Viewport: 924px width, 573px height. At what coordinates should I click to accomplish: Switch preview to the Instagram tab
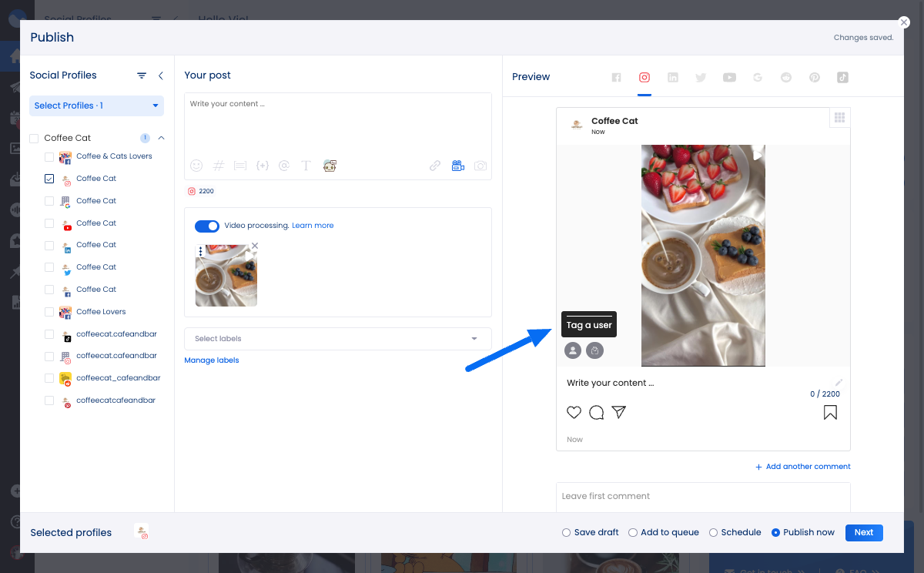(644, 77)
